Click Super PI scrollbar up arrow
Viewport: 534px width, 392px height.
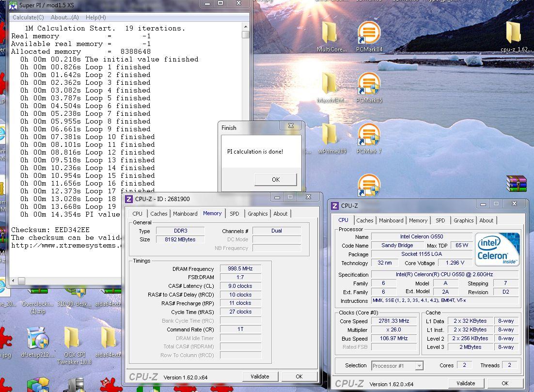point(246,27)
